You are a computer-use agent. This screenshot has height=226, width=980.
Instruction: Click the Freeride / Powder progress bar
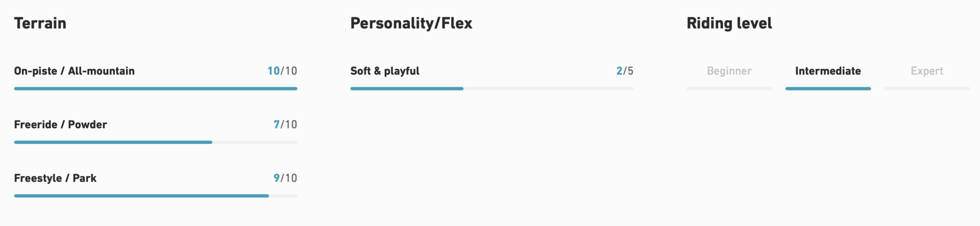156,142
